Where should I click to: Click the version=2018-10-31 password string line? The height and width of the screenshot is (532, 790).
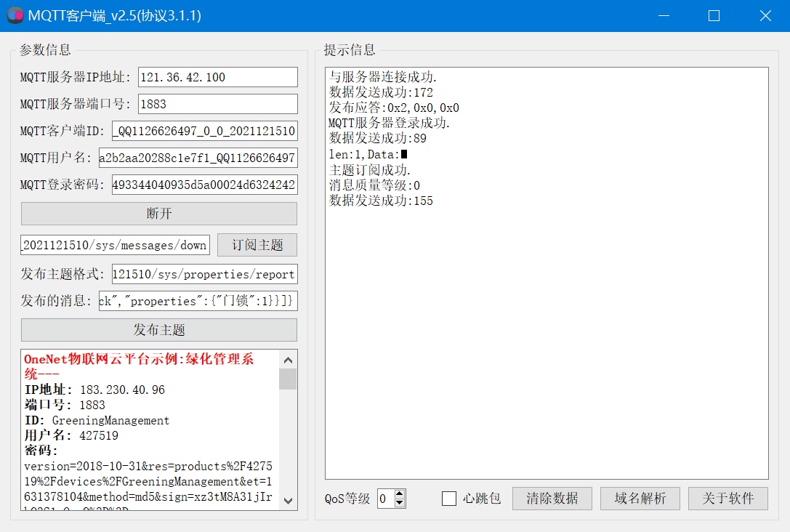click(148, 466)
